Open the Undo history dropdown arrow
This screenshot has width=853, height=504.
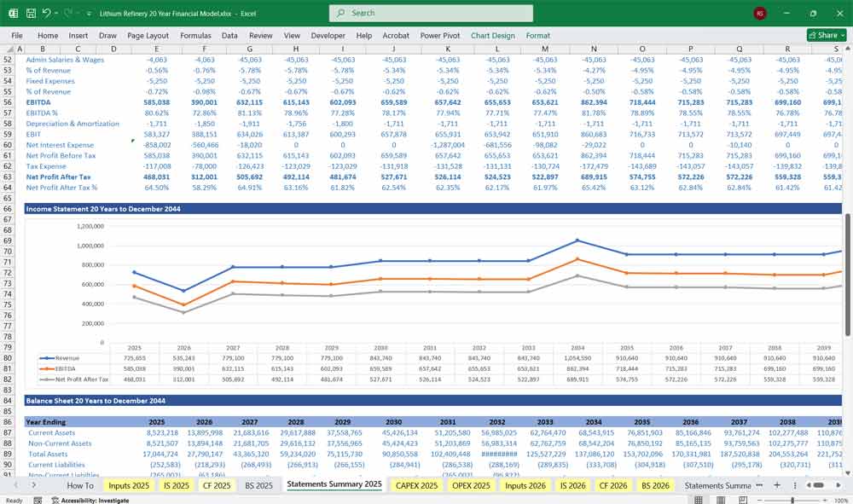[55, 13]
